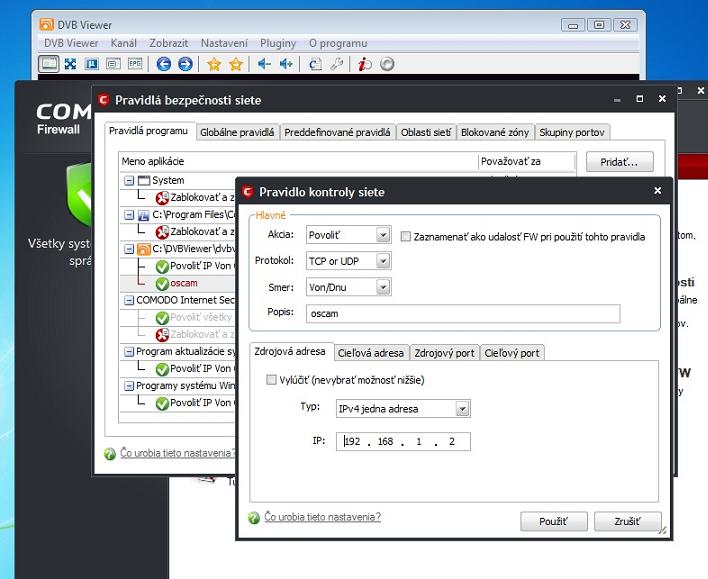Open Oblasti sietí tab

pos(426,132)
